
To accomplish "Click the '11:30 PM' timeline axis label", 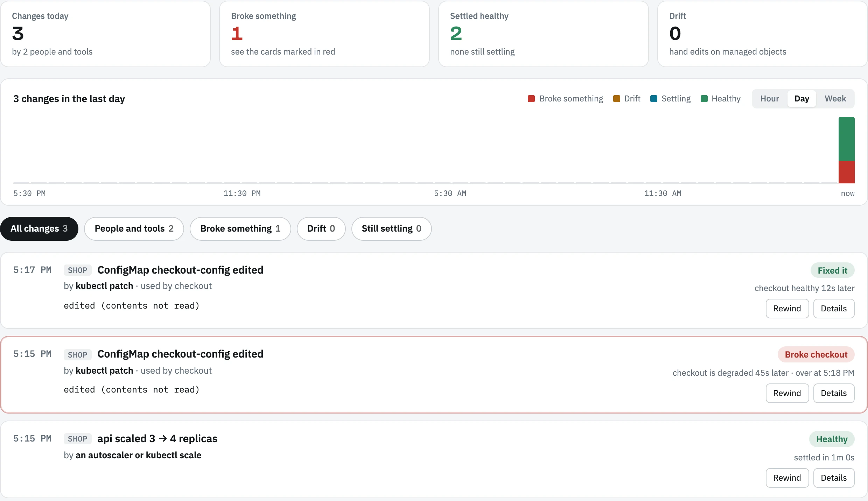I will (x=242, y=193).
